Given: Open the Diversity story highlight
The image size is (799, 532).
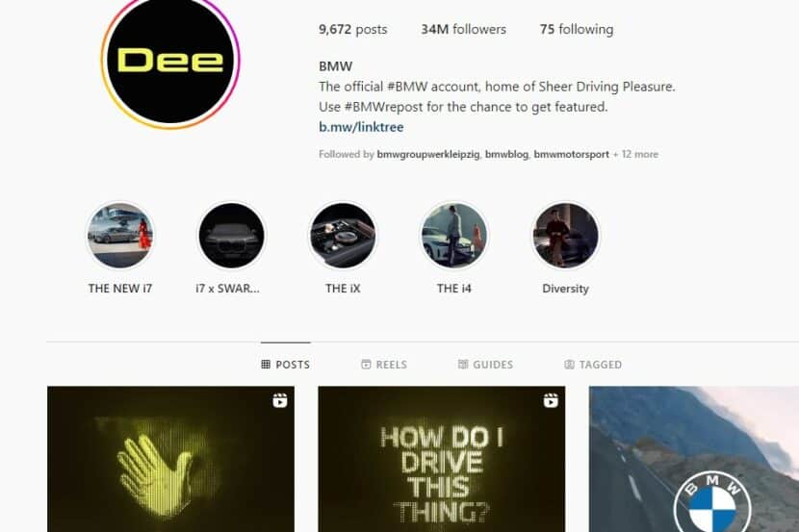Looking at the screenshot, I should 565,235.
